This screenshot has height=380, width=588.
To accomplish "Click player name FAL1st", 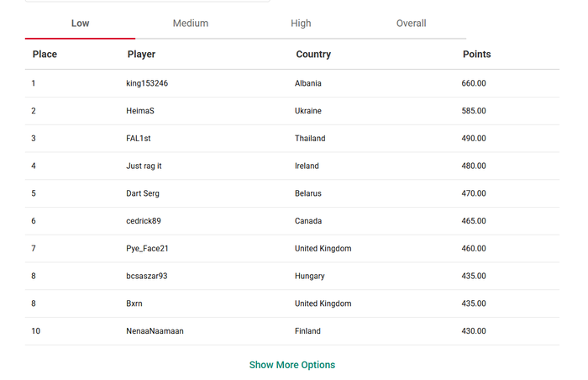I will [x=139, y=138].
